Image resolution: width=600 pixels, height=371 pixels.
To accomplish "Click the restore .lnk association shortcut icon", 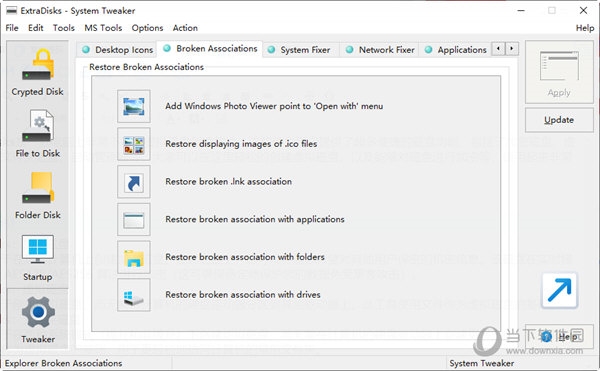I will (134, 182).
